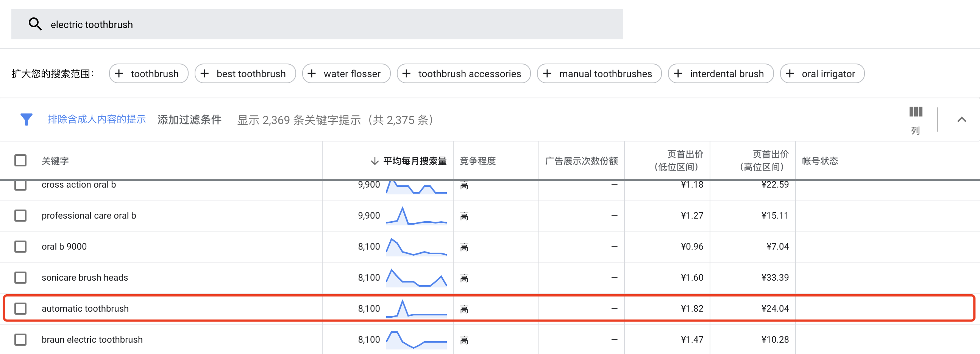Click the search magnifier icon
The width and height of the screenshot is (980, 354).
[35, 24]
